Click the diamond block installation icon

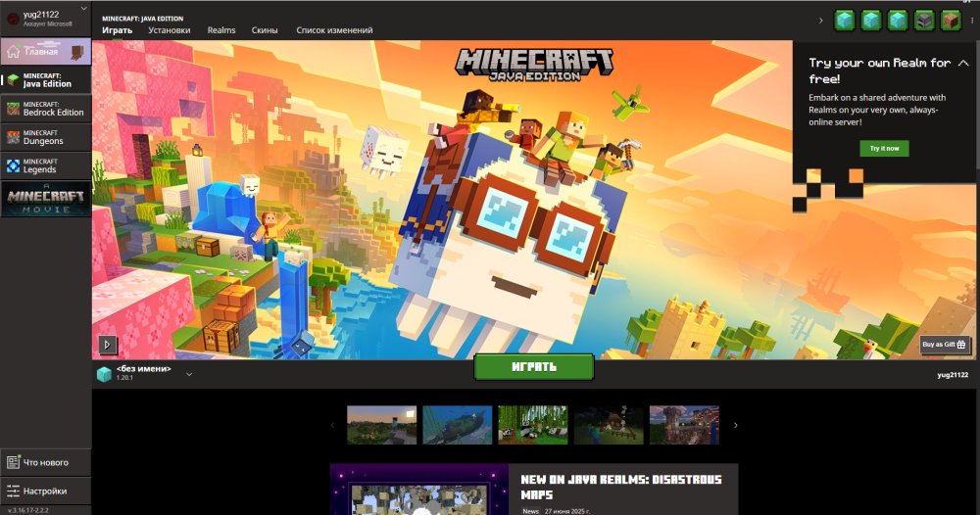pyautogui.click(x=104, y=374)
